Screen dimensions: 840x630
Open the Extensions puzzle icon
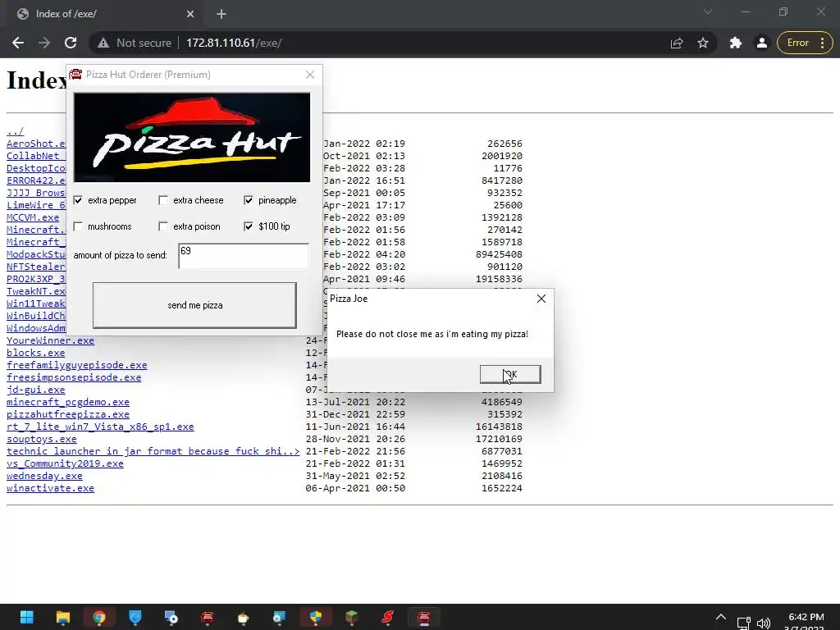(736, 43)
